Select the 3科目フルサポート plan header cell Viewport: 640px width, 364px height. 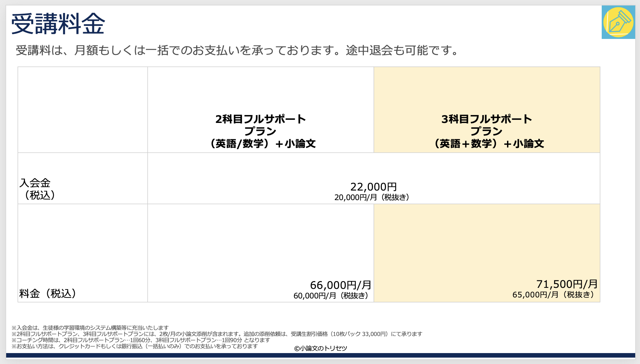pyautogui.click(x=487, y=110)
